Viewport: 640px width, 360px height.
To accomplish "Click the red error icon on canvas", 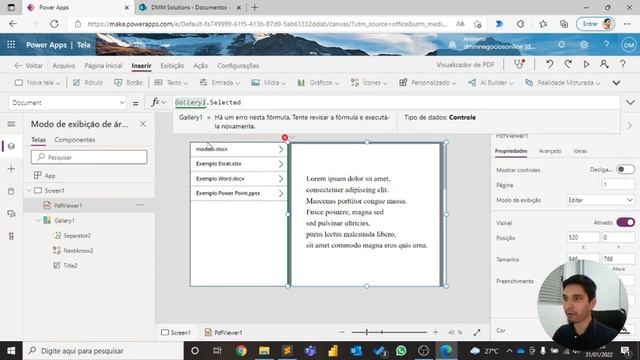I will (285, 138).
